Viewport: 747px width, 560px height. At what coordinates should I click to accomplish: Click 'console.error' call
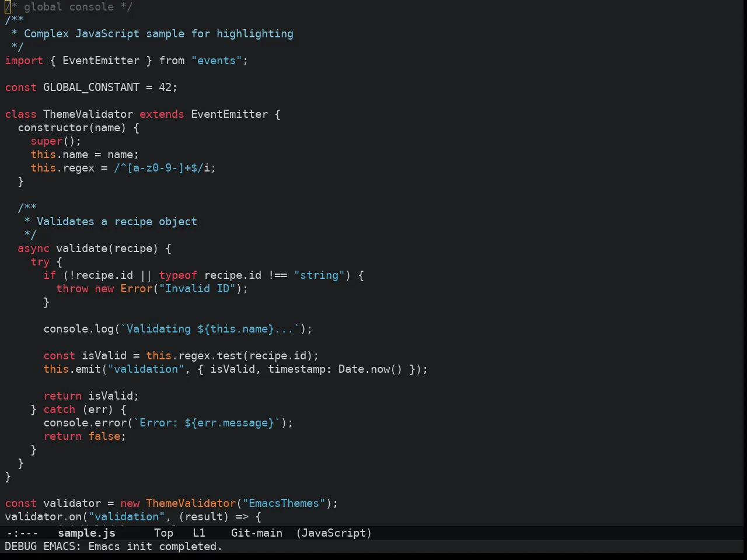click(x=85, y=423)
